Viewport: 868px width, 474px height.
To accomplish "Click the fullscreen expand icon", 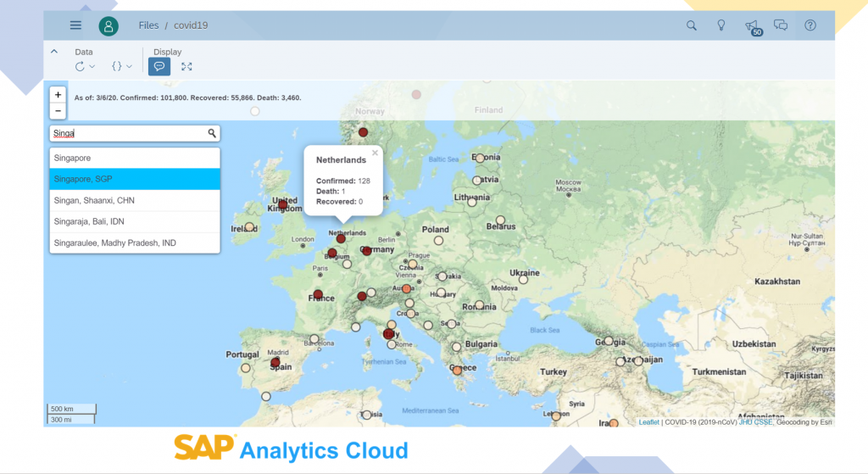I will [x=186, y=66].
